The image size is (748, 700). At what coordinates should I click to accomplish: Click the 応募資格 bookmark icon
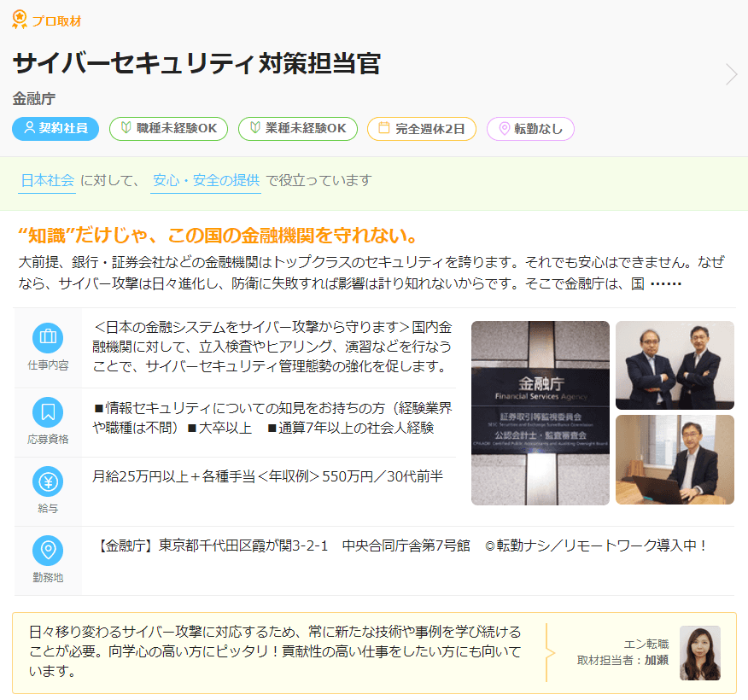(x=48, y=412)
